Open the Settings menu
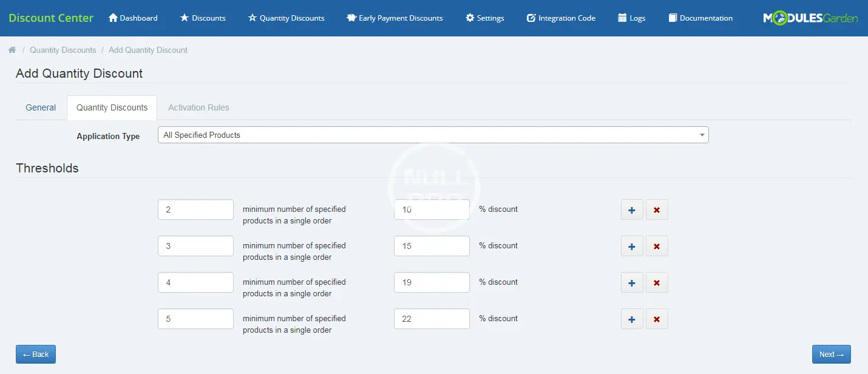 point(484,18)
